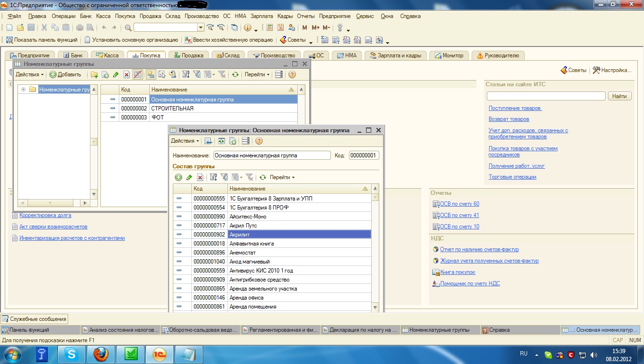Open Перейти dropdown in Состав группы toolbar
The height and width of the screenshot is (364, 644).
pos(282,177)
